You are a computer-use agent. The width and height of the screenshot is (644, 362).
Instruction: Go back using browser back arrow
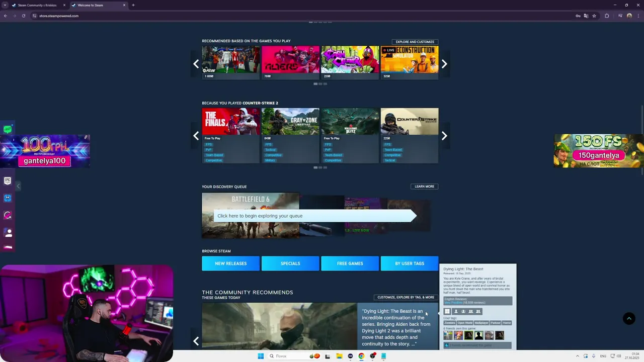click(x=6, y=16)
